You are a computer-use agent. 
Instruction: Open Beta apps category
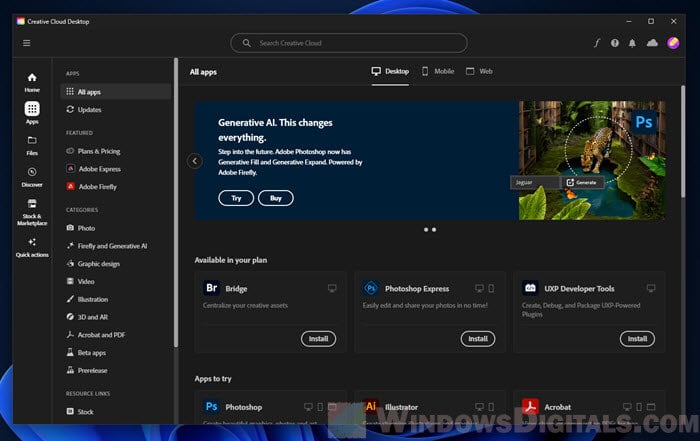(86, 353)
